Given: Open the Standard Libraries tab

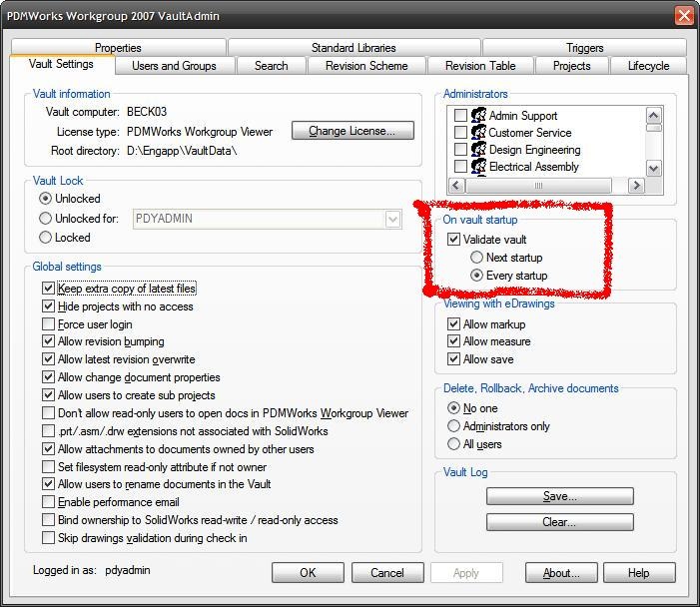Looking at the screenshot, I should 354,47.
